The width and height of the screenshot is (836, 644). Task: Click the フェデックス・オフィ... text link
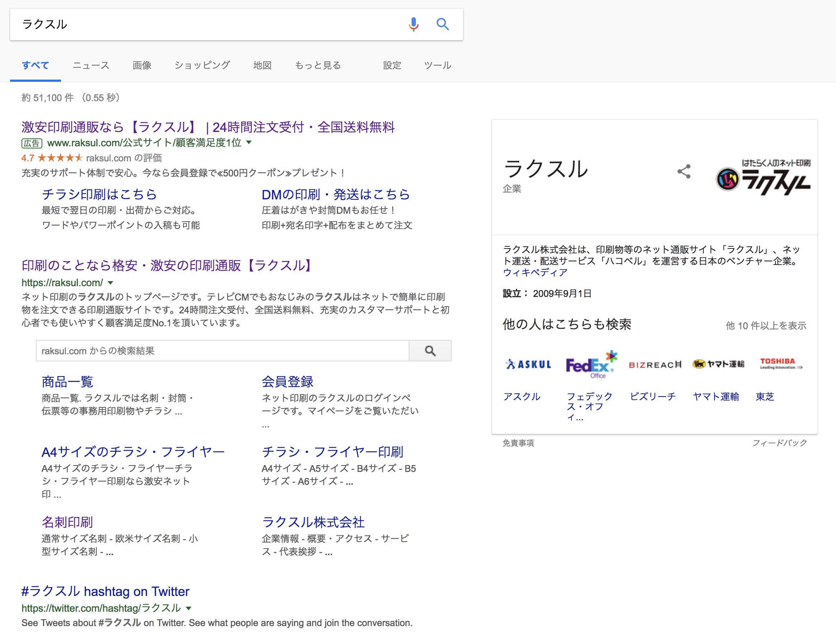tap(589, 406)
